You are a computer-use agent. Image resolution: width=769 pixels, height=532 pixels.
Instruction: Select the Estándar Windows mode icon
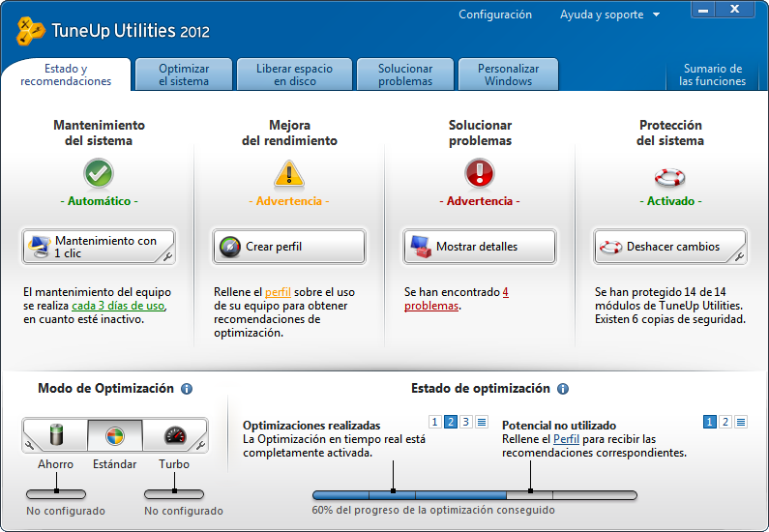(115, 435)
